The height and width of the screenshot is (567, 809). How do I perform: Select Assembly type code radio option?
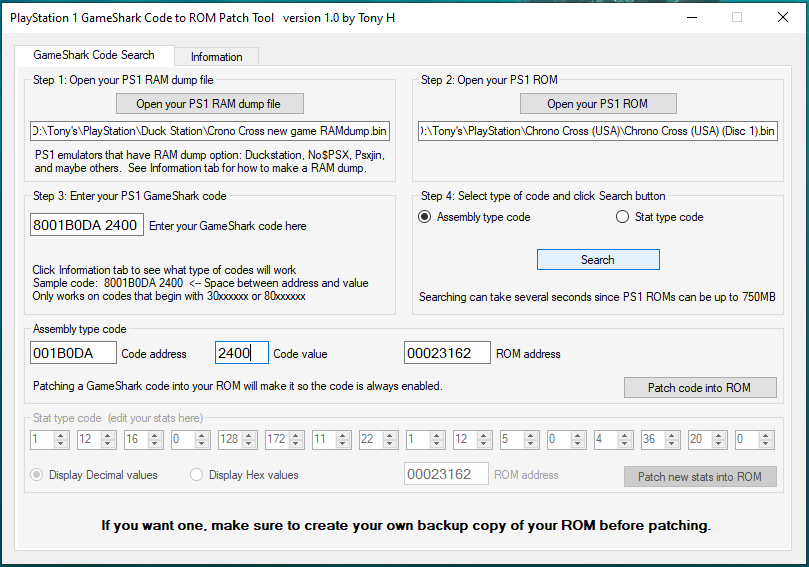pyautogui.click(x=425, y=217)
